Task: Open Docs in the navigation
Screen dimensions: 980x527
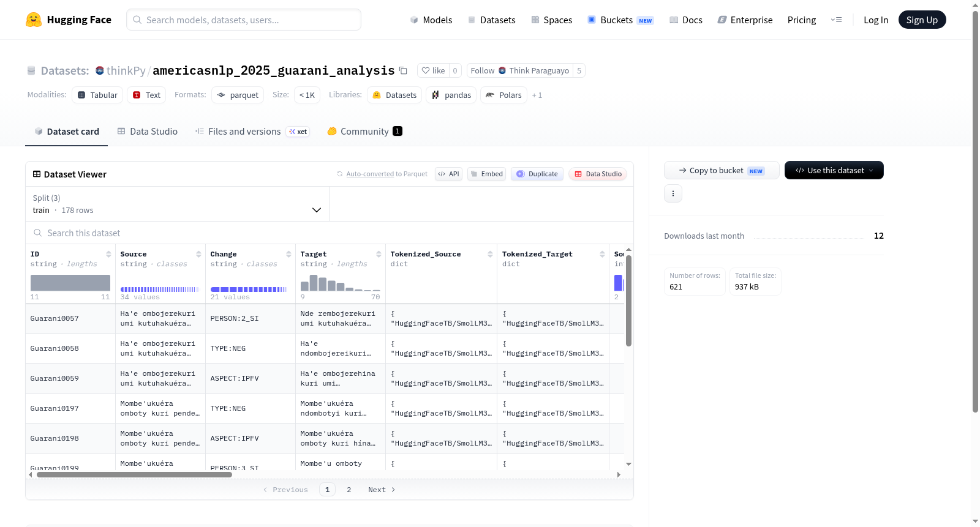Action: [x=686, y=20]
